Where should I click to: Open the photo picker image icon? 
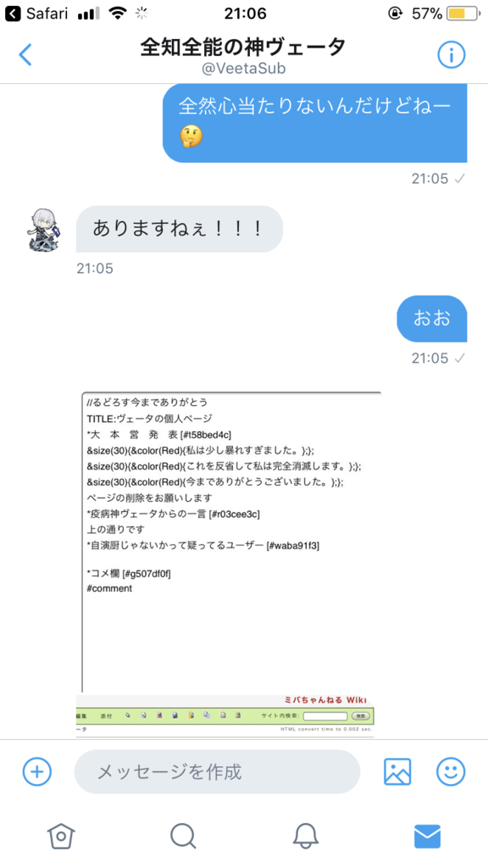tap(397, 771)
